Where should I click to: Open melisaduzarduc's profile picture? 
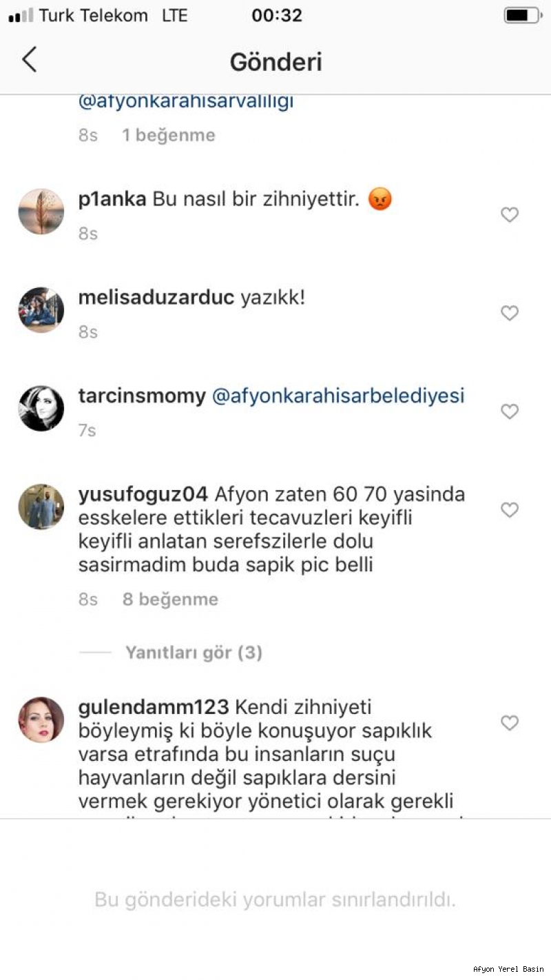pos(41,310)
